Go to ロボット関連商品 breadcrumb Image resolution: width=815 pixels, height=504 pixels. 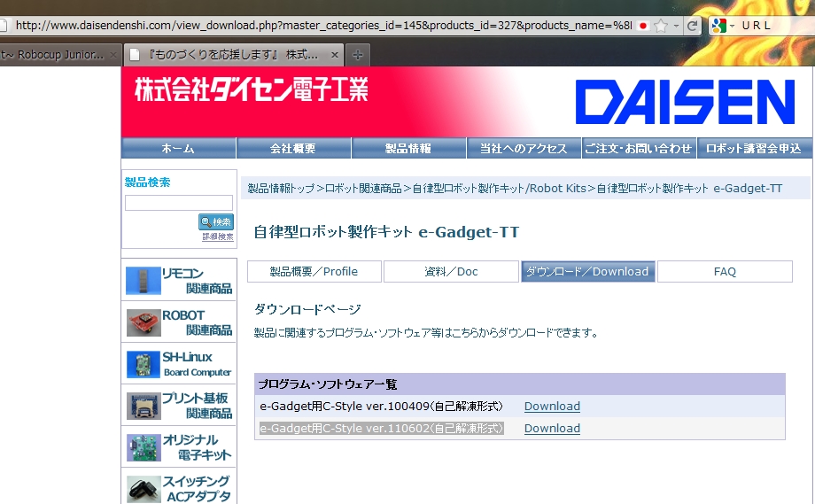pyautogui.click(x=363, y=188)
